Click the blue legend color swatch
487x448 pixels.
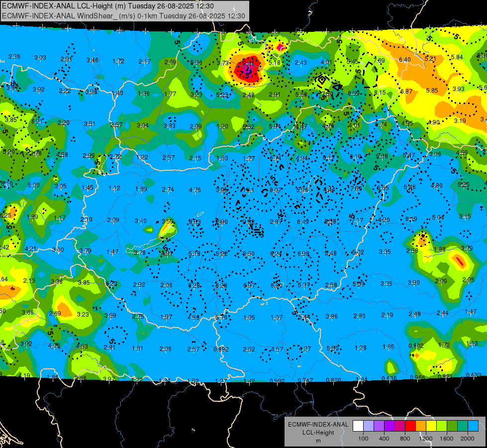tap(473, 426)
